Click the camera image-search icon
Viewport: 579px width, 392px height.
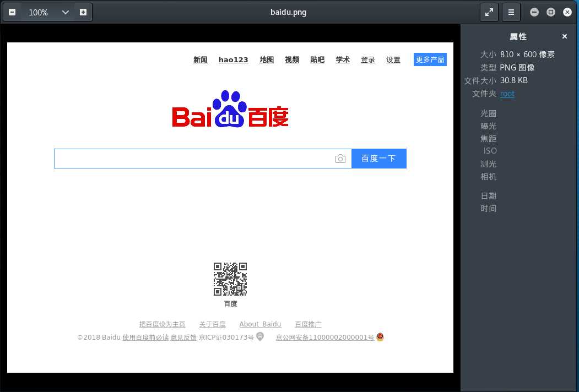click(x=340, y=159)
